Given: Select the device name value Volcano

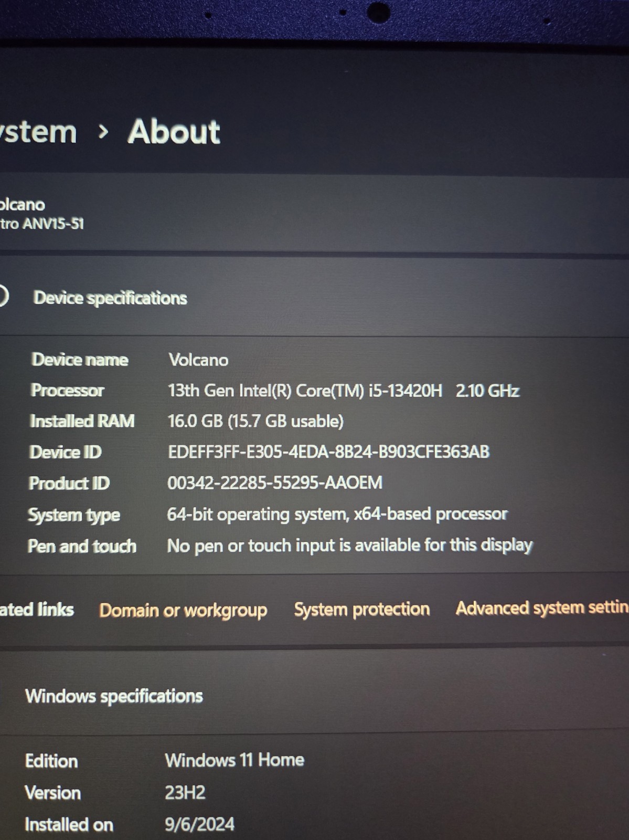Looking at the screenshot, I should point(198,360).
